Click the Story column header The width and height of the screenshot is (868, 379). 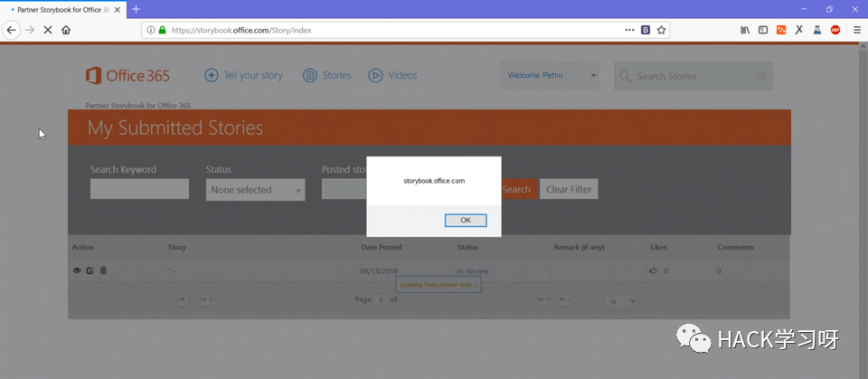(x=177, y=247)
